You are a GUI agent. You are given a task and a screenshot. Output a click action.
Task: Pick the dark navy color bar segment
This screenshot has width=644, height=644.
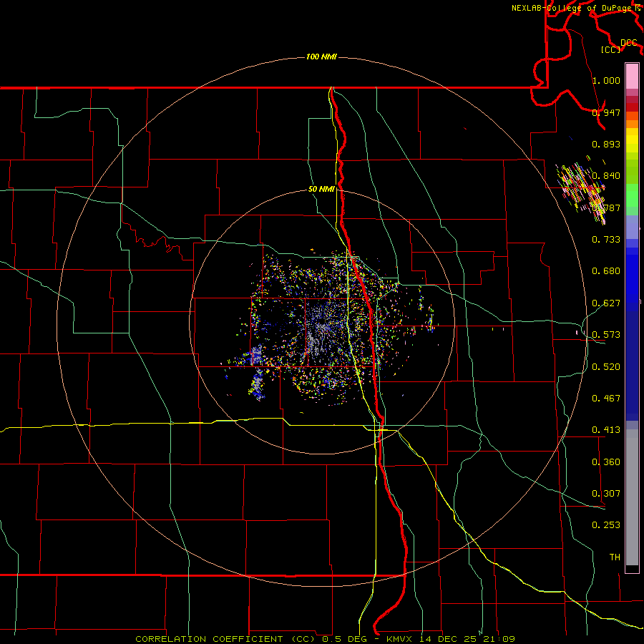(632, 366)
